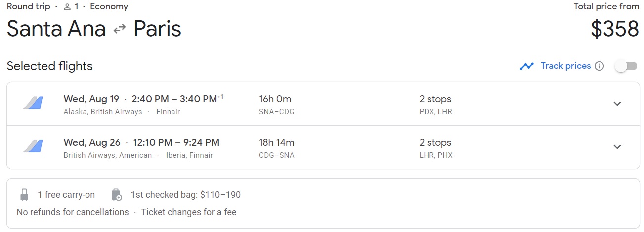Viewport: 644px width, 232px height.
Task: Click the passenger count person icon
Action: pyautogui.click(x=68, y=7)
